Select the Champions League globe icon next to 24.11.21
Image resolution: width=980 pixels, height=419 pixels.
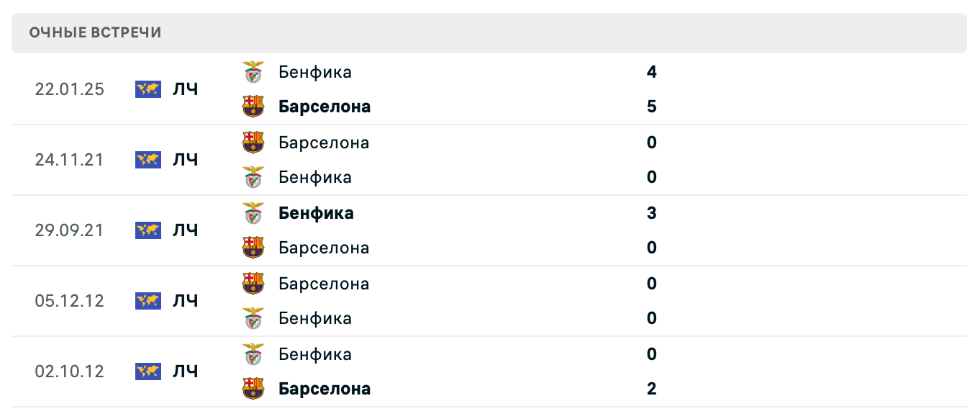pyautogui.click(x=148, y=160)
